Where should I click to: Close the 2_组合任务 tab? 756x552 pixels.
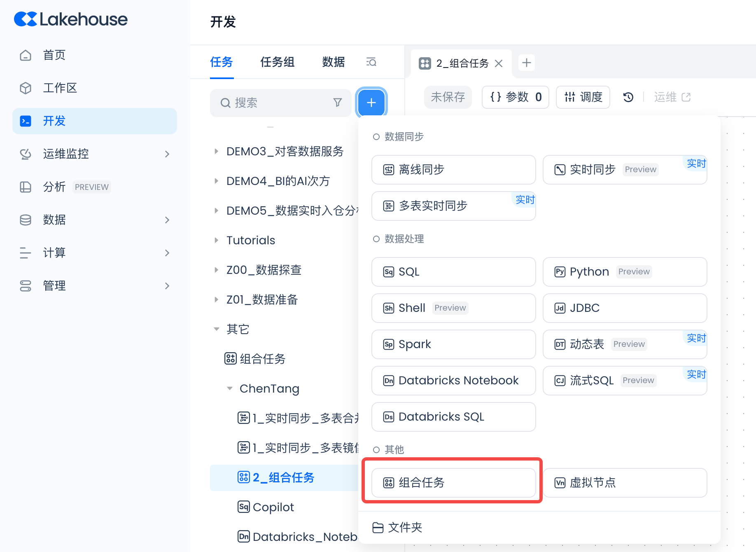tap(499, 63)
